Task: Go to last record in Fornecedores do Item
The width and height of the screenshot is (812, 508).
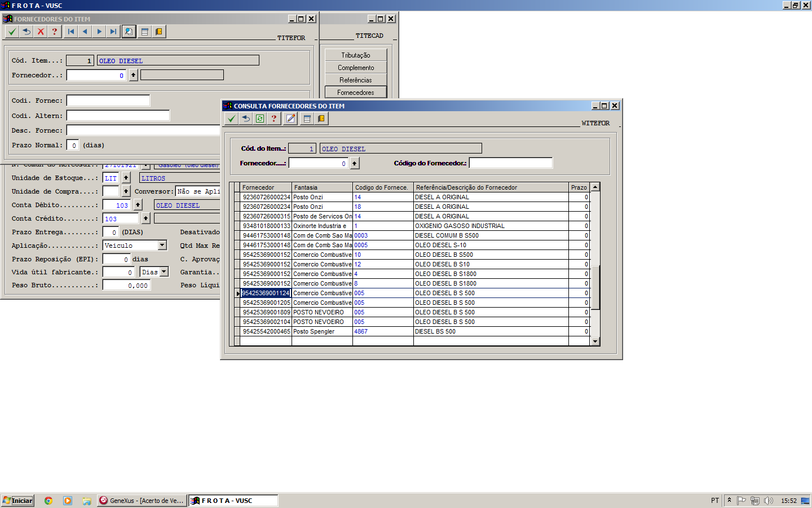Action: coord(113,32)
